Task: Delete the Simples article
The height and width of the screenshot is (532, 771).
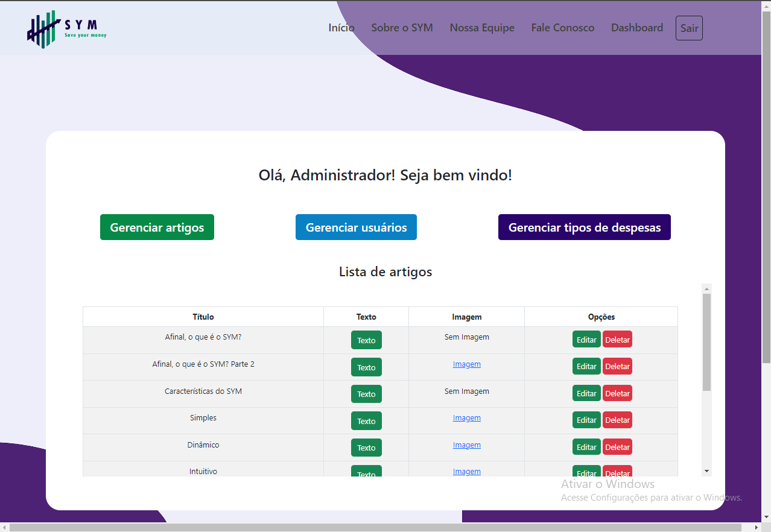Action: (617, 420)
